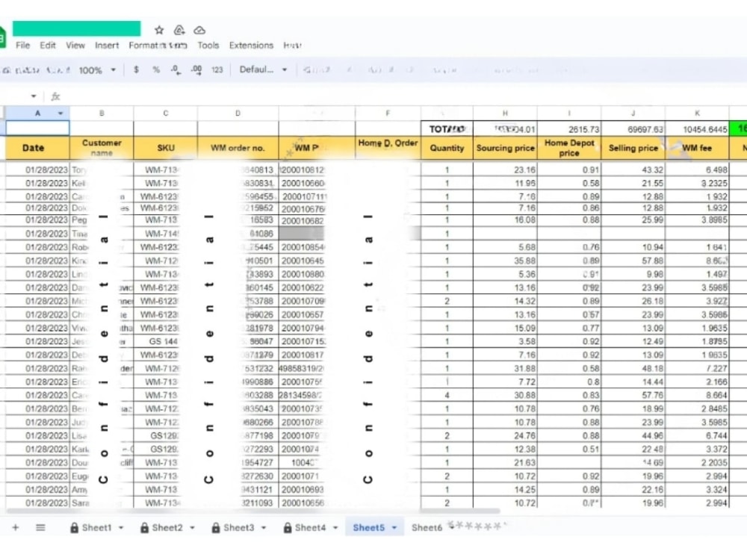Open column A header dropdown arrow

(x=61, y=113)
